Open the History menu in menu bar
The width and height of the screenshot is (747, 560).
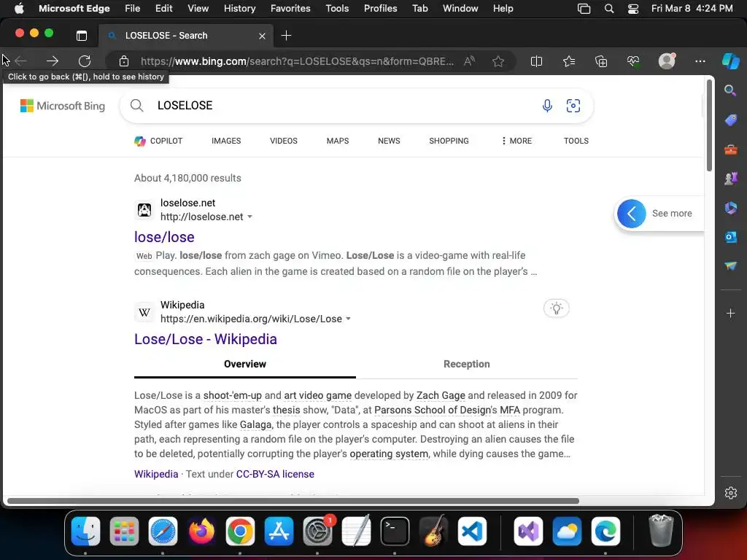[x=239, y=9]
